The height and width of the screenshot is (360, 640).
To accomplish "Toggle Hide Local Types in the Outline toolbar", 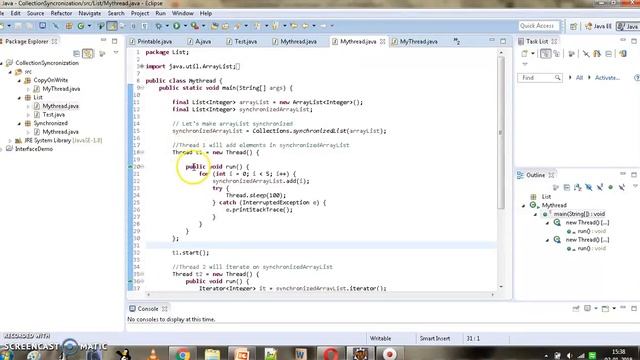I will [x=622, y=187].
